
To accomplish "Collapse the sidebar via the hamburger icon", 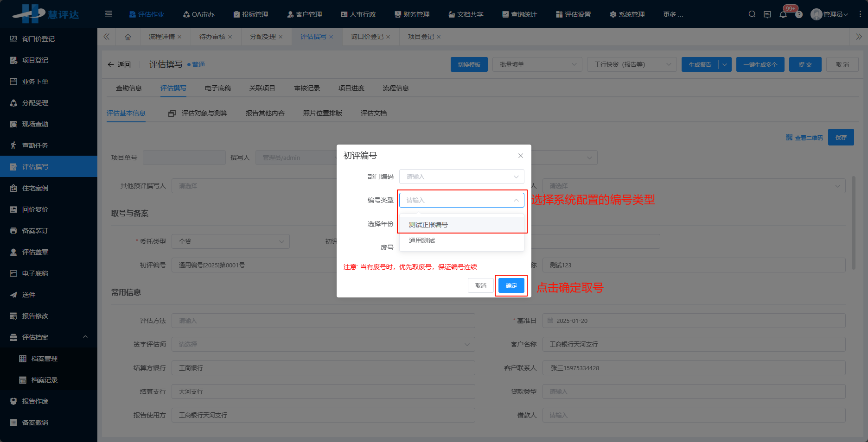I will click(108, 14).
